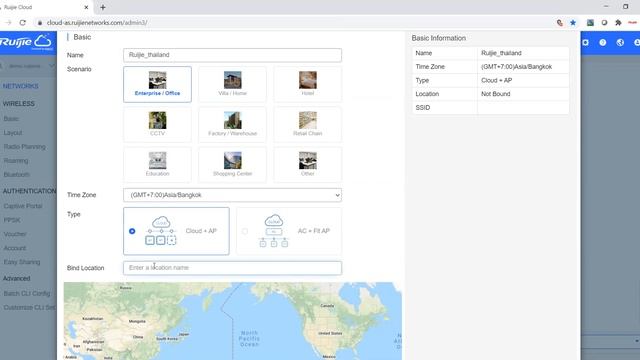Open Batch CLI Config in the sidebar

coord(27,293)
